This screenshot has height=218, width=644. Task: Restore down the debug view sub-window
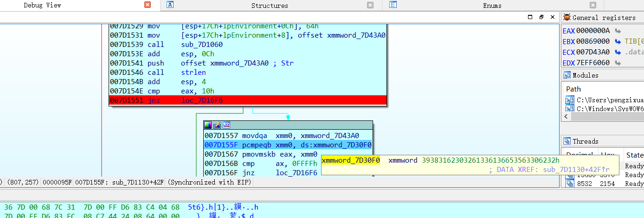click(x=541, y=17)
